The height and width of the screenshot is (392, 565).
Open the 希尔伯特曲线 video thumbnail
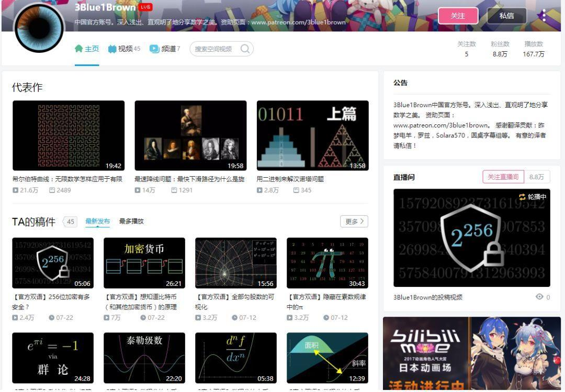69,135
